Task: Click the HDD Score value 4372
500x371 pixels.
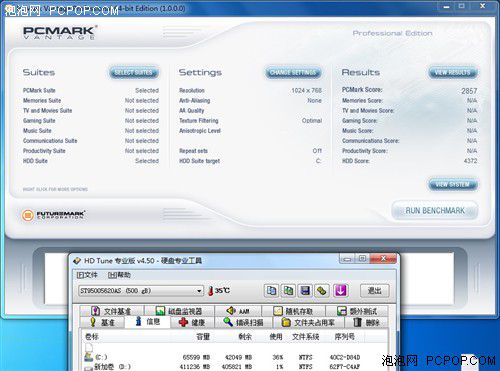Action: point(470,161)
